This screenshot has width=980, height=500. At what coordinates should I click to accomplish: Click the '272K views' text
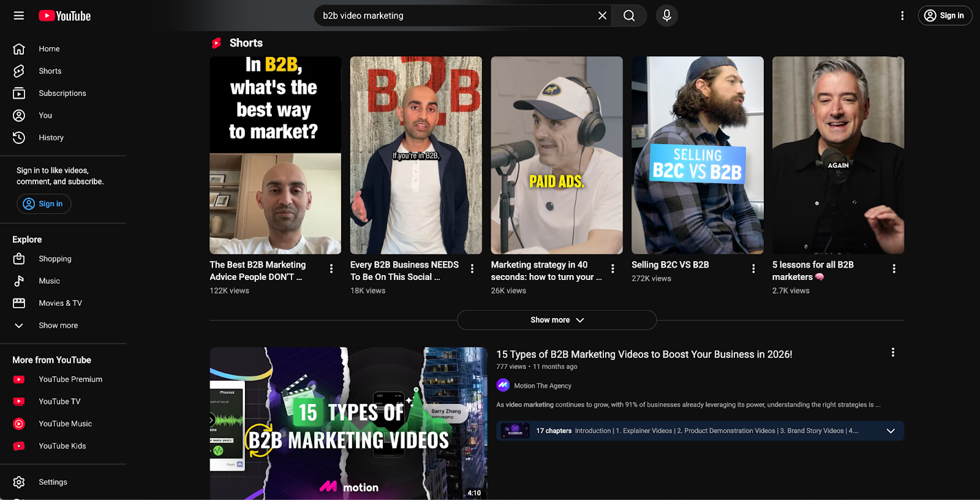651,278
